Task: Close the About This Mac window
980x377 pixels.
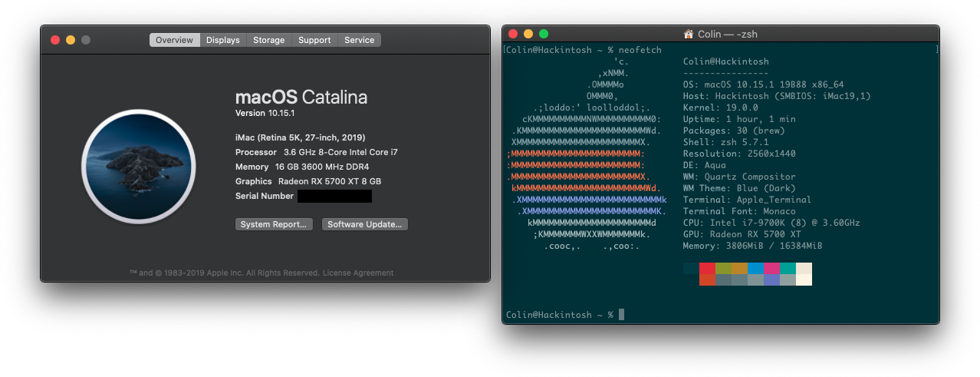Action: point(55,40)
